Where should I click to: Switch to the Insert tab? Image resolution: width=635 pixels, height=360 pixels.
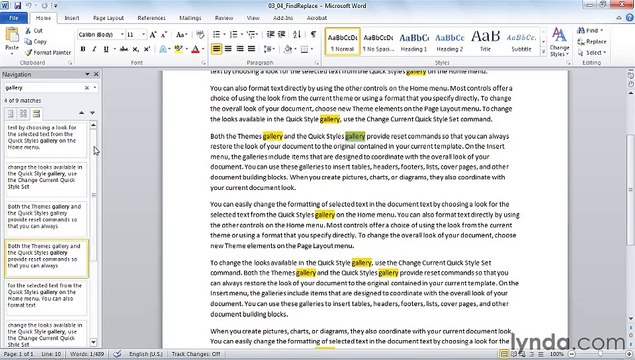click(72, 18)
